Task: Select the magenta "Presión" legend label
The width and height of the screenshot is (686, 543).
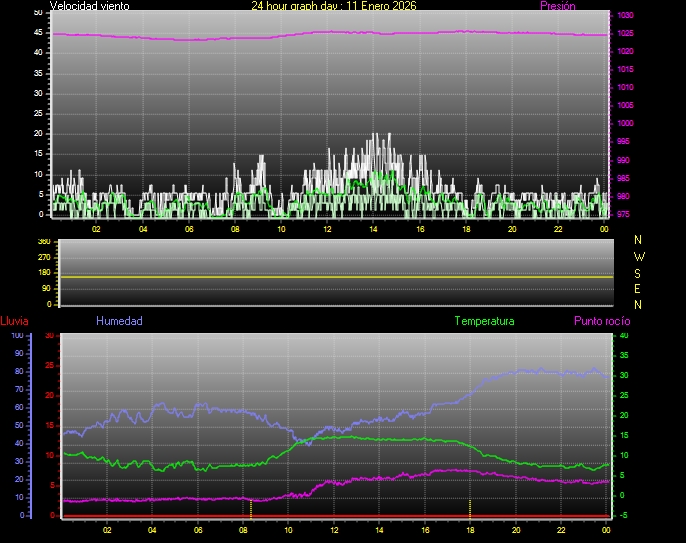Action: [x=557, y=6]
